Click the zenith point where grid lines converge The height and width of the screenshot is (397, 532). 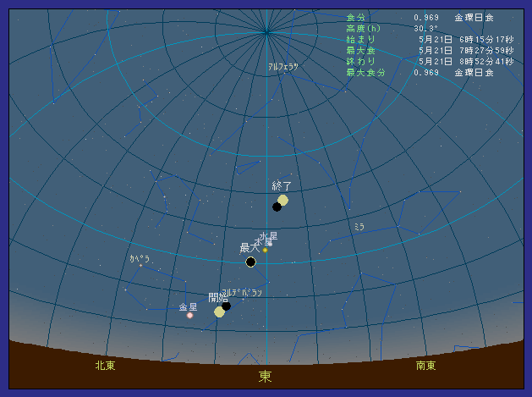click(x=266, y=32)
